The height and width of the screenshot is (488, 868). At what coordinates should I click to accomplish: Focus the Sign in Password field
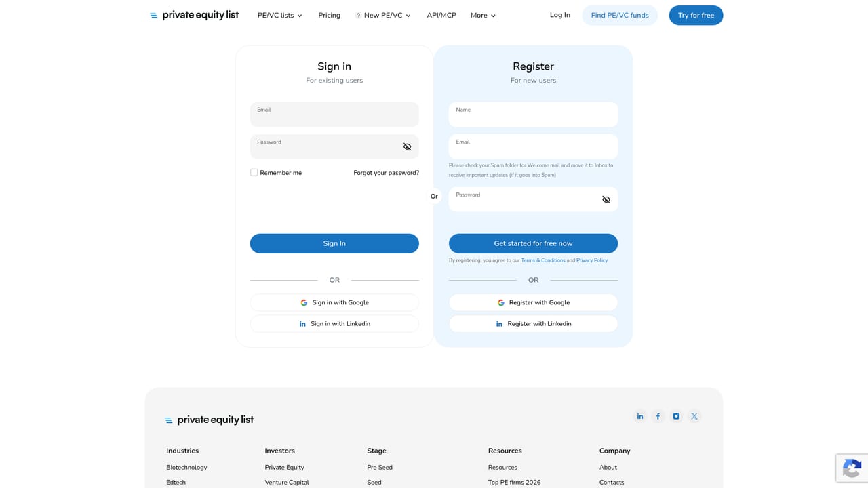coord(334,147)
